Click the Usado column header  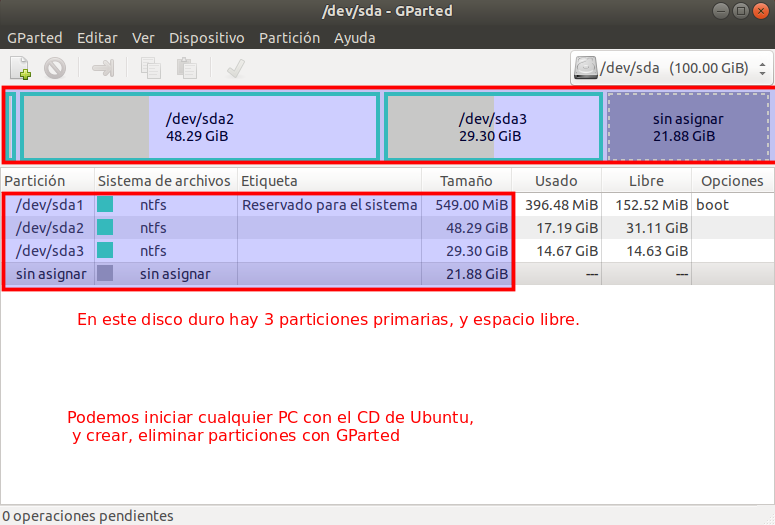[556, 181]
